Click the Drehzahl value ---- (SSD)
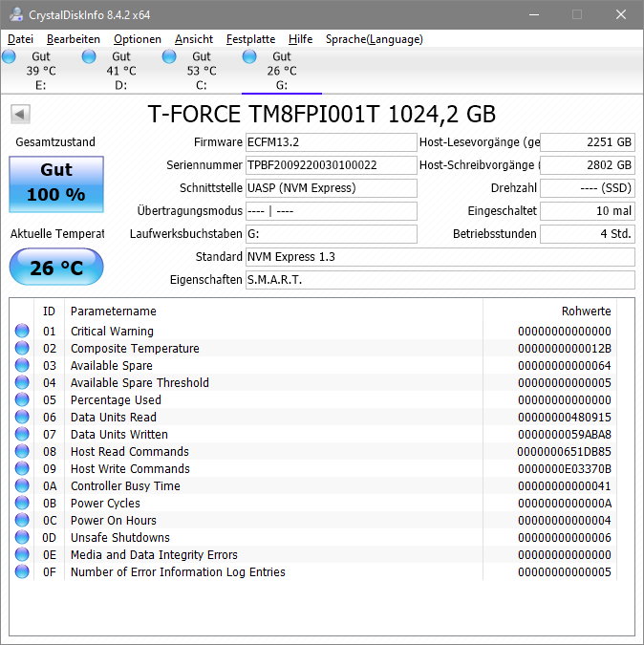This screenshot has height=645, width=644. pyautogui.click(x=588, y=188)
